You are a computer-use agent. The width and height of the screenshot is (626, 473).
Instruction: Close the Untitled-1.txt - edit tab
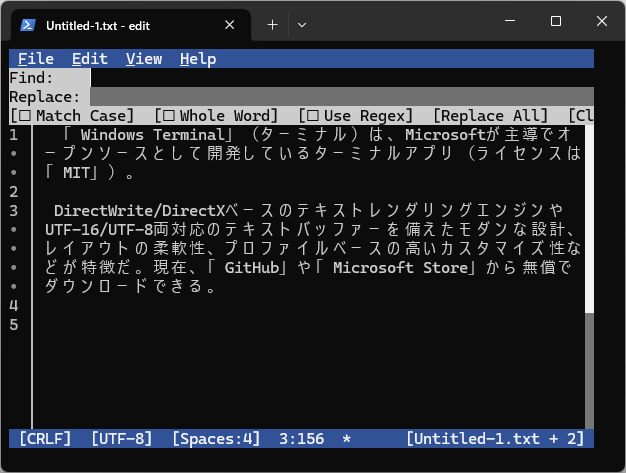coord(230,25)
